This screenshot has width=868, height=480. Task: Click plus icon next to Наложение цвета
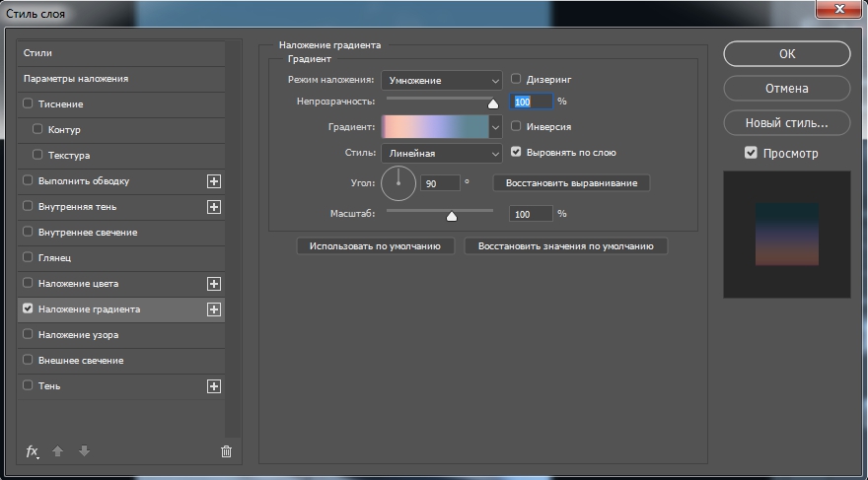(x=213, y=284)
